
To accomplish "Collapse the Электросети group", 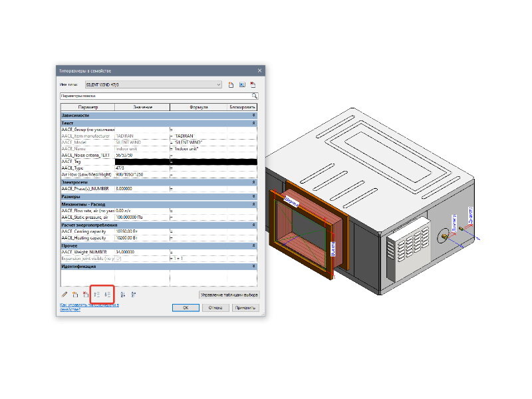I will [x=253, y=182].
